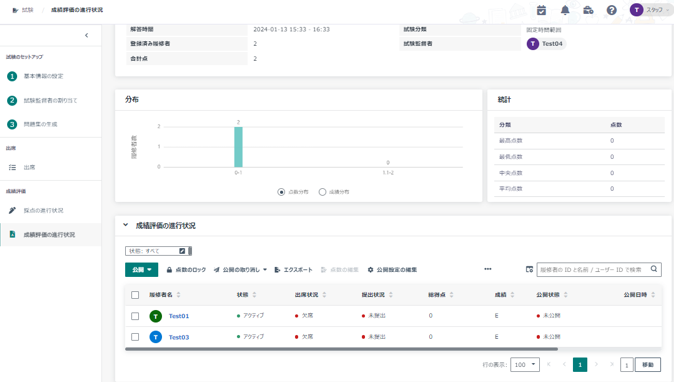Open step 3 問題集の生成

[x=40, y=124]
